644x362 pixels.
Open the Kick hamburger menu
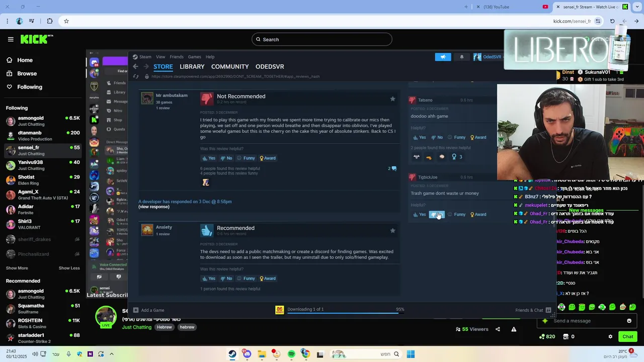click(11, 39)
